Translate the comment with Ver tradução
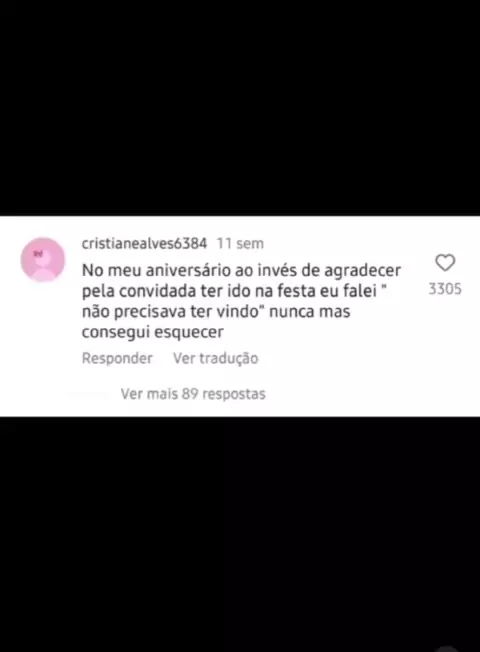 215,358
